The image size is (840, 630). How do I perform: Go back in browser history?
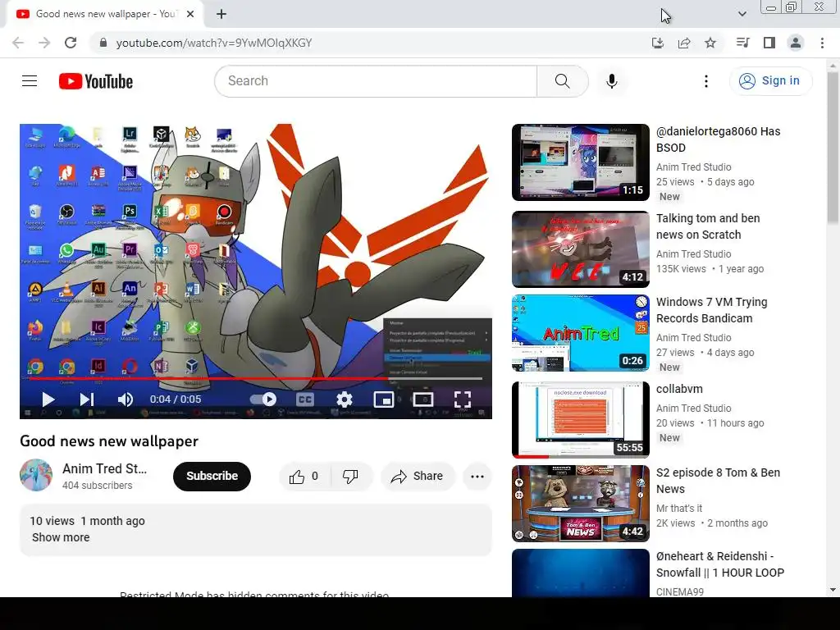[x=18, y=43]
